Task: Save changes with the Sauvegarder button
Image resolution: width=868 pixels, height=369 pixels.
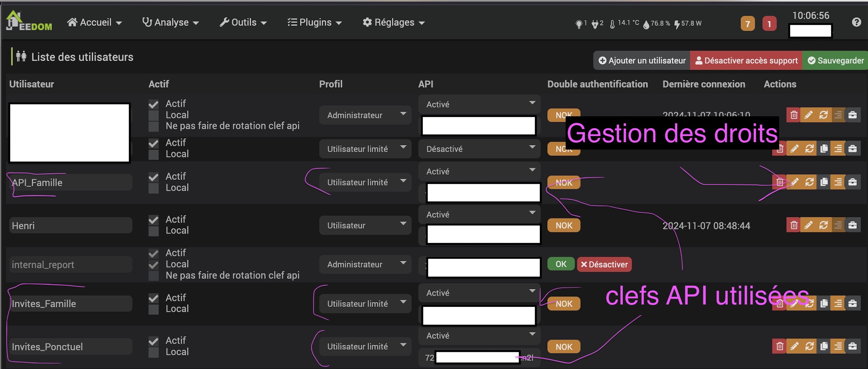Action: pos(836,61)
